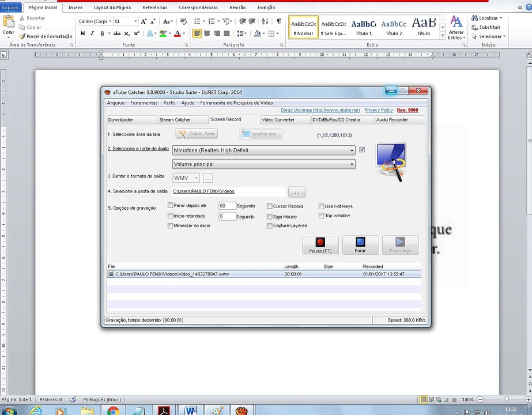Click the Colar paste clipboard icon

pyautogui.click(x=9, y=22)
